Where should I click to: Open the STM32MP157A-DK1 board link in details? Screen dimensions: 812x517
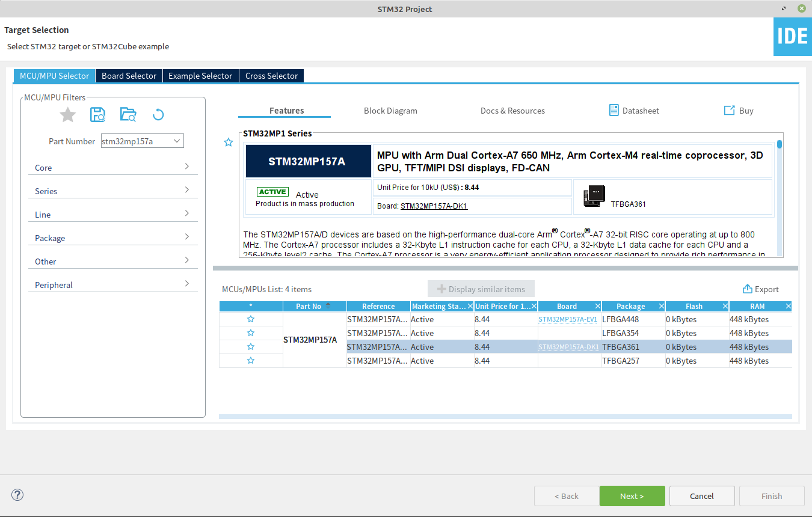(x=434, y=206)
